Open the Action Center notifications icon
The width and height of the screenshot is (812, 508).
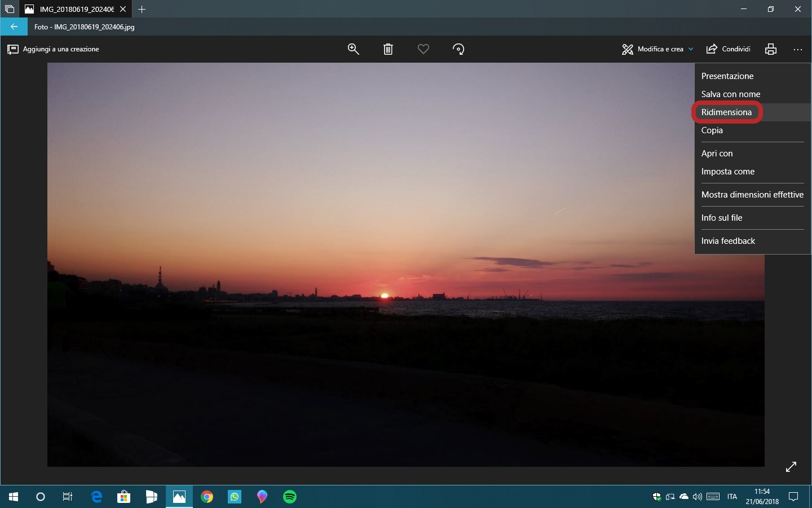[793, 497]
